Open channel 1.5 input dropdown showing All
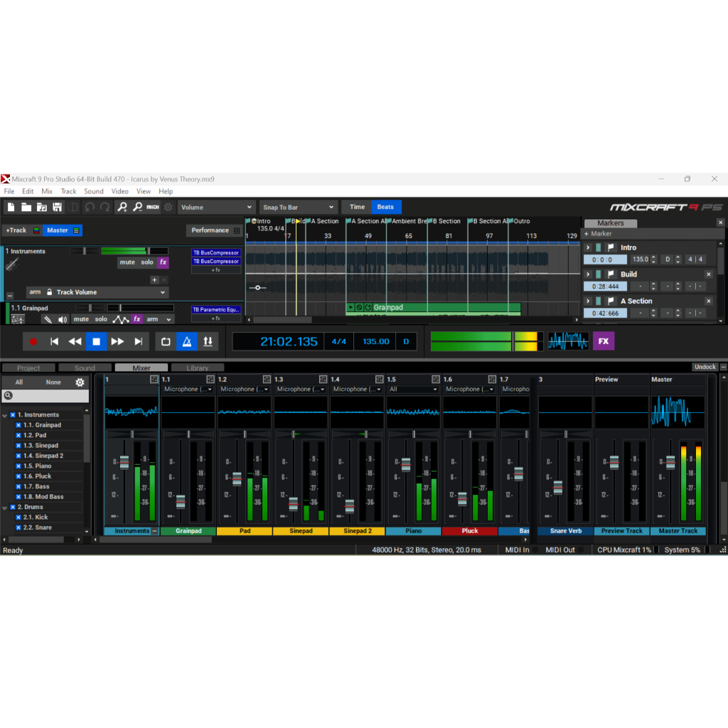The image size is (728, 728). (x=413, y=390)
